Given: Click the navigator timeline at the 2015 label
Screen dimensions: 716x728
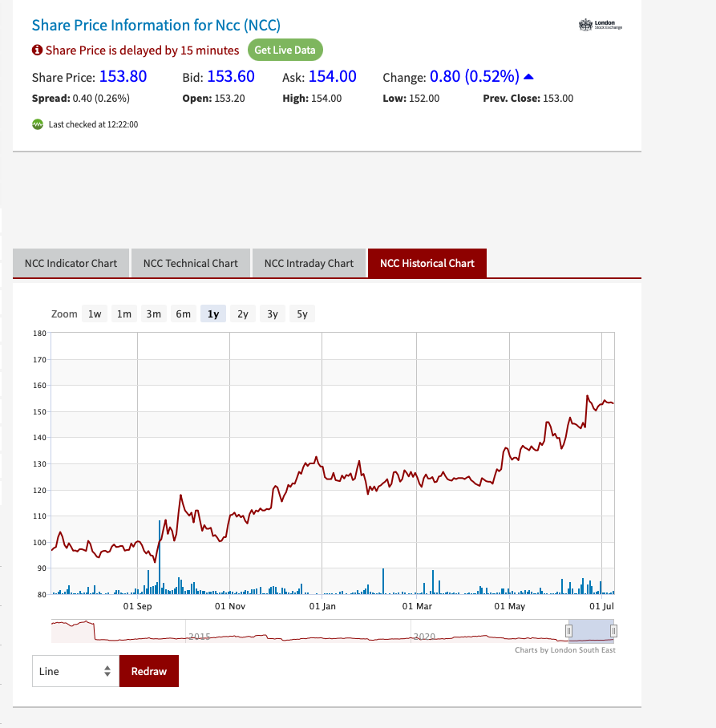Looking at the screenshot, I should click(x=200, y=637).
